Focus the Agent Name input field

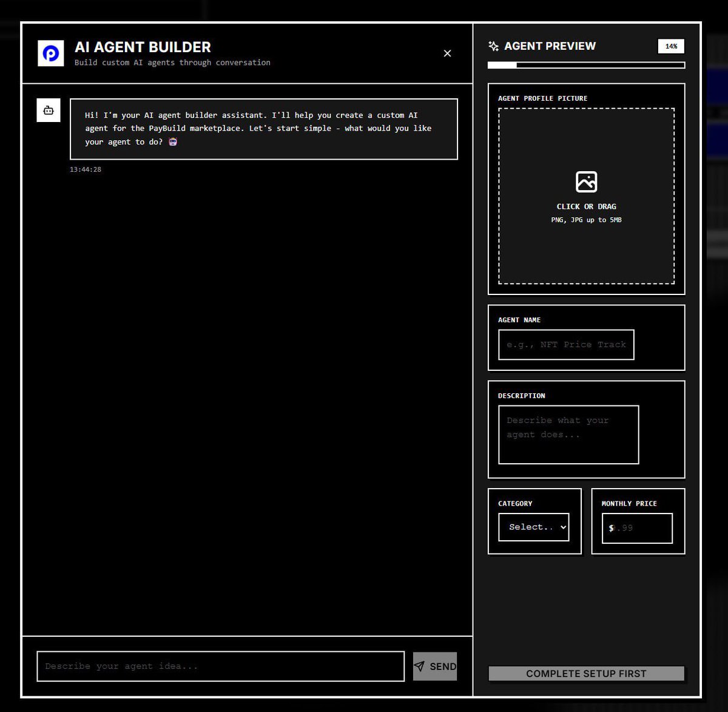pos(566,345)
